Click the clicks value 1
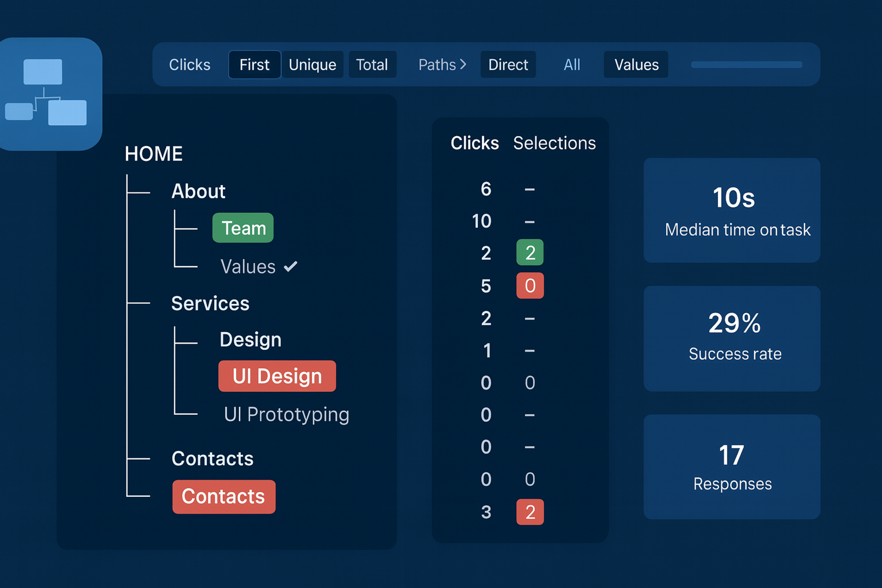Screen dimensions: 882x588 click(x=487, y=351)
